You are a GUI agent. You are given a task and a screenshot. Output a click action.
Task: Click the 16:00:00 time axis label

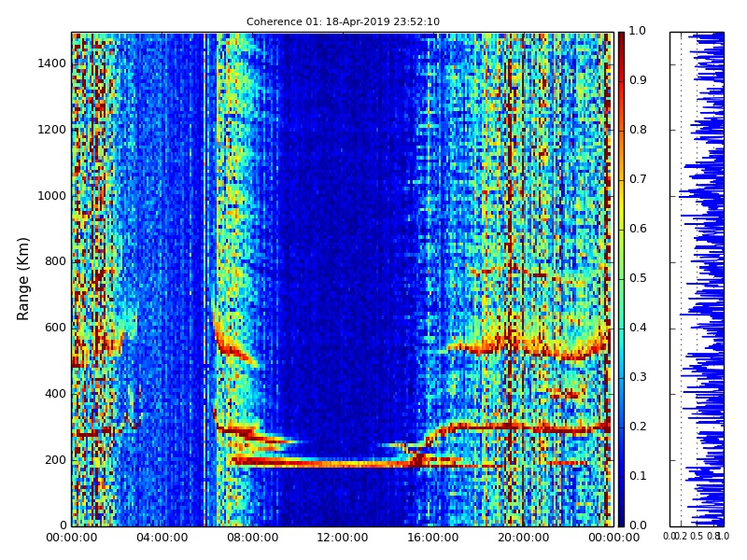click(x=433, y=538)
